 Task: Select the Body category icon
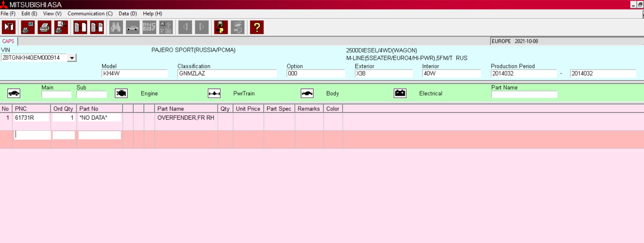(307, 93)
